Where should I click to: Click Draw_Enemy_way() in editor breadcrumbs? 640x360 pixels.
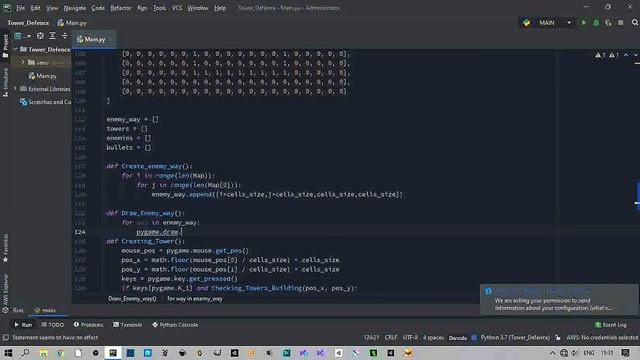pos(132,299)
